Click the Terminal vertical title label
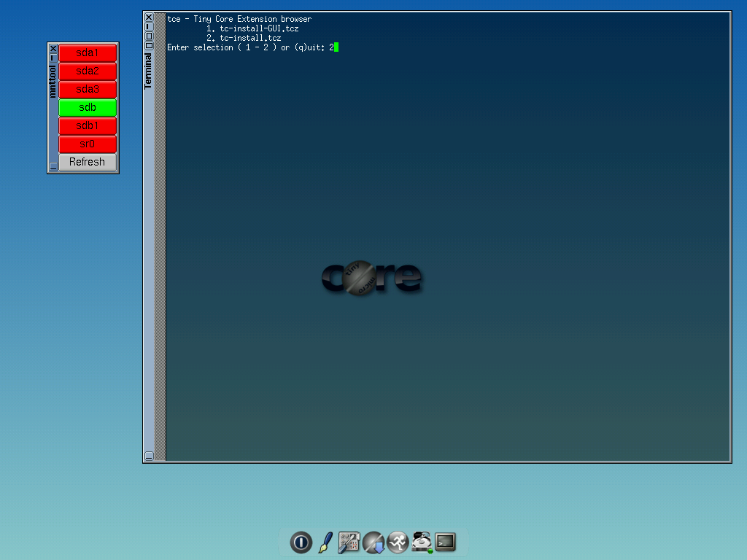The height and width of the screenshot is (560, 747). click(148, 71)
